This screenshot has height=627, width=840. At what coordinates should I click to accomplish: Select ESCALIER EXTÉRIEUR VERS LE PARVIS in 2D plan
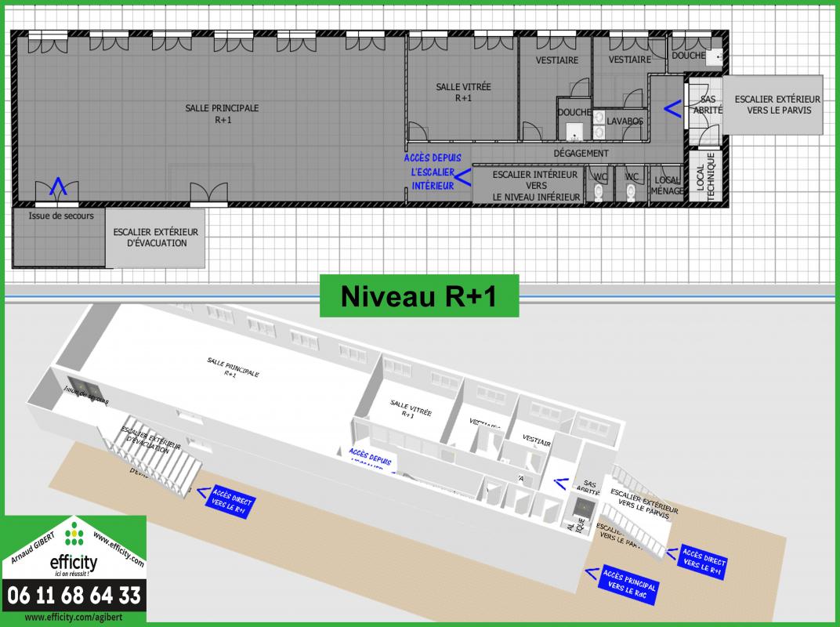pyautogui.click(x=777, y=105)
